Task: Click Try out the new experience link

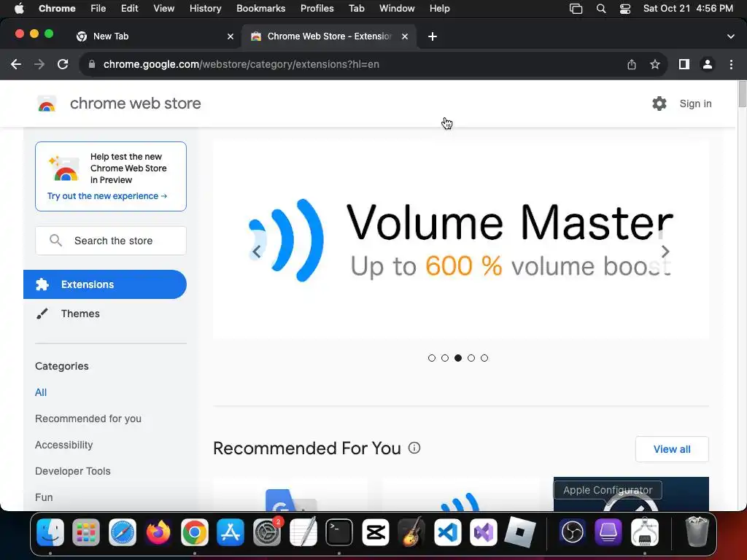Action: (107, 196)
